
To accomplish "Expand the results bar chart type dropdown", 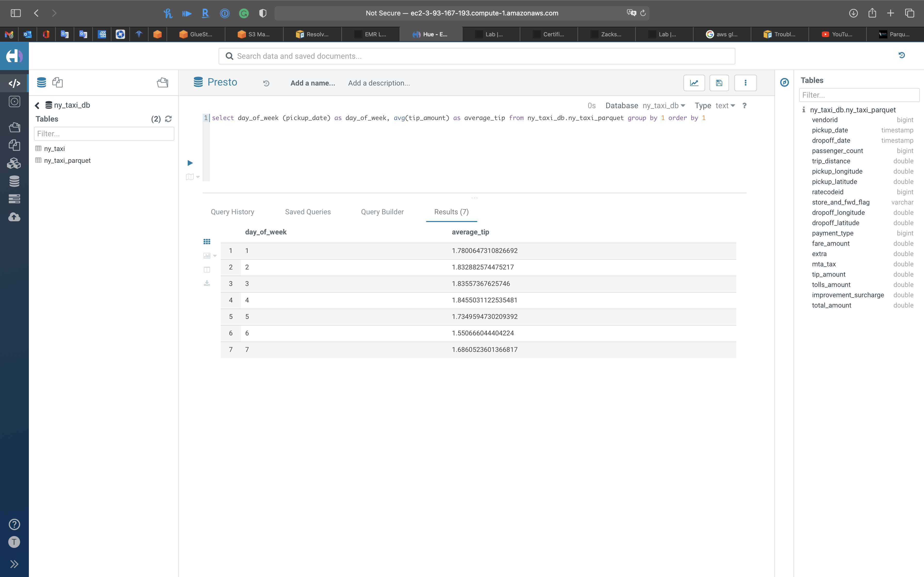I will (214, 256).
